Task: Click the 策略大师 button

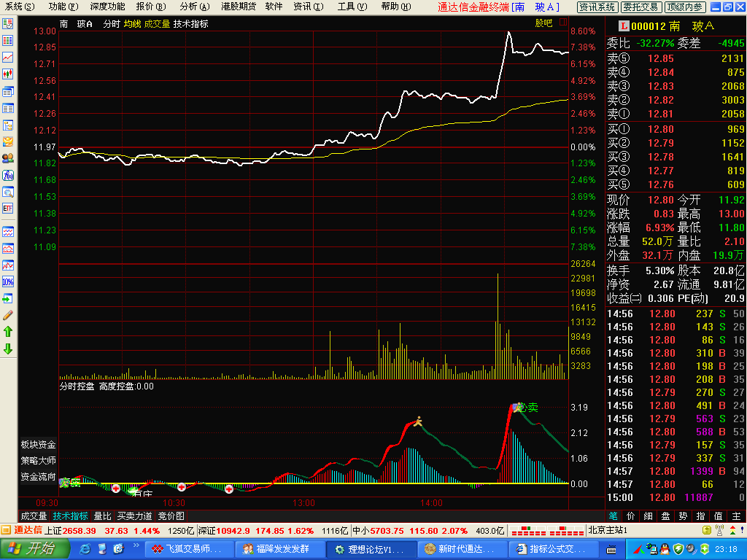Action: pos(38,461)
